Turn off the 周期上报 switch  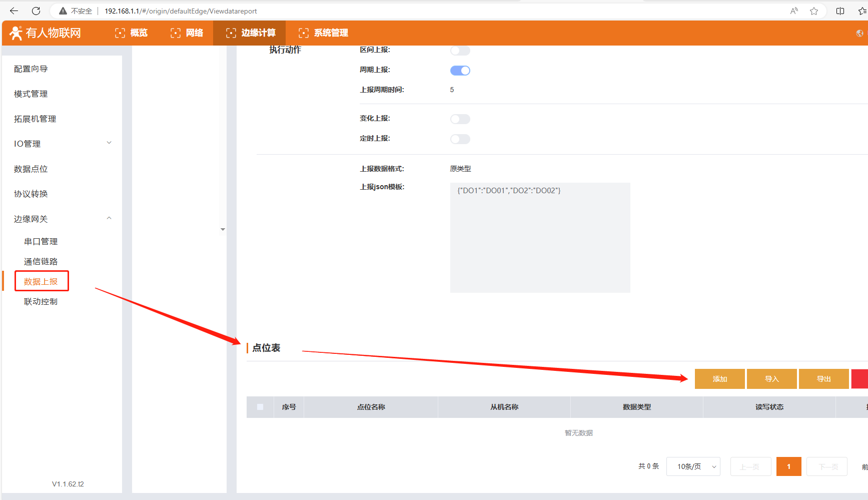(x=460, y=71)
